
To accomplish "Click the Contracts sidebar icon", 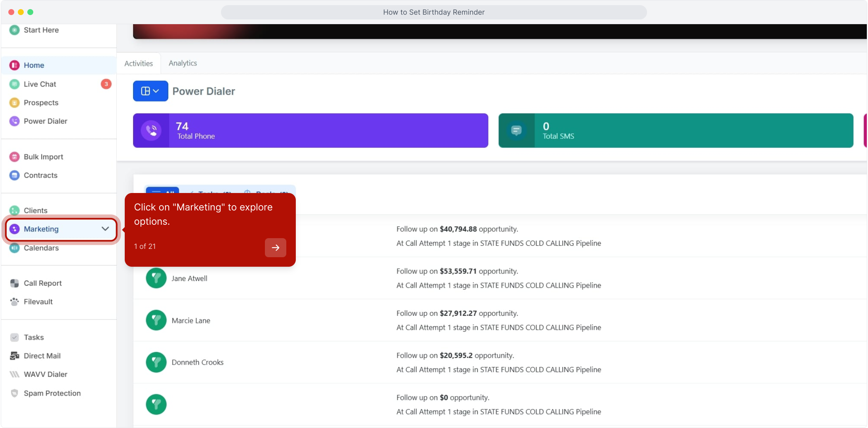I will (x=14, y=175).
